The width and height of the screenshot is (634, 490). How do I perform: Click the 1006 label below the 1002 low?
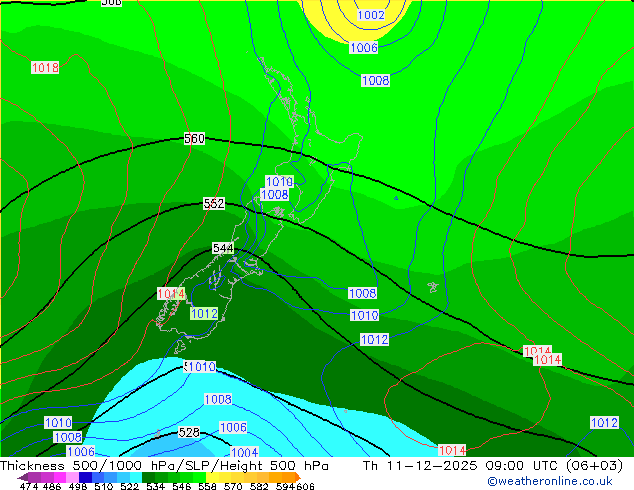(363, 48)
